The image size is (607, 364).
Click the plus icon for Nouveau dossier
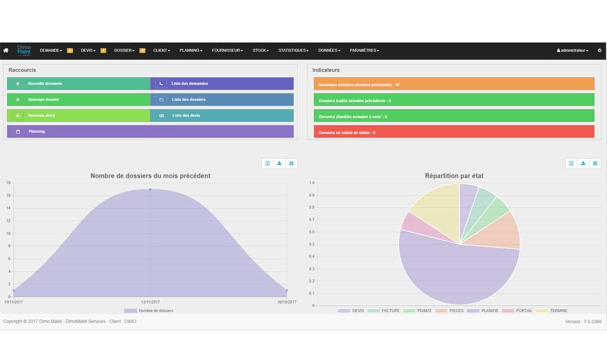click(18, 100)
